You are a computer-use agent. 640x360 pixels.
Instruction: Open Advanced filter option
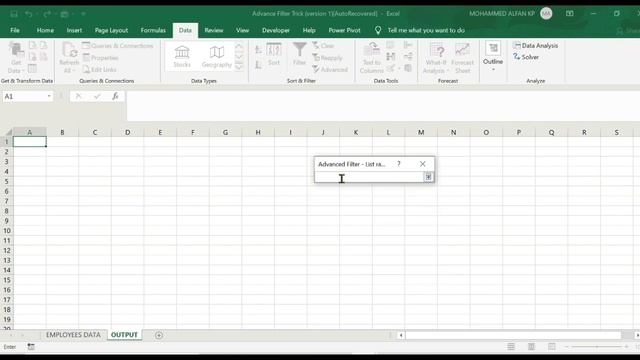point(330,69)
